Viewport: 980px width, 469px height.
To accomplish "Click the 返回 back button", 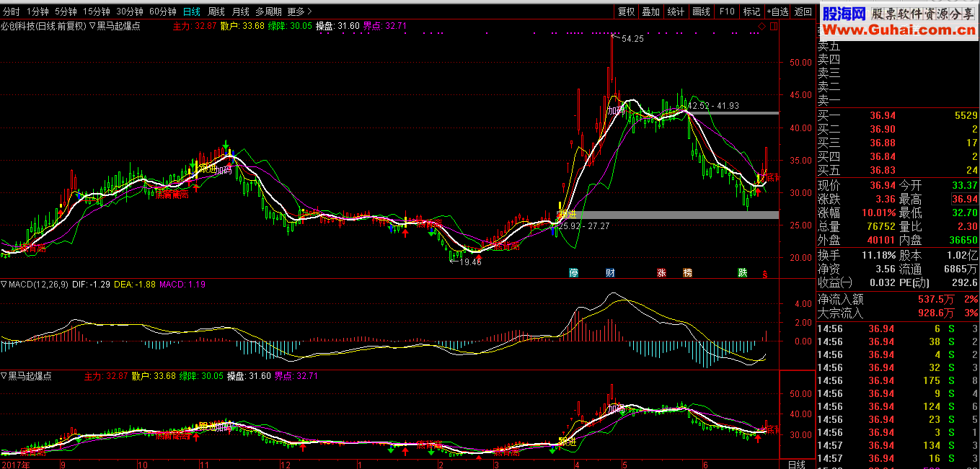I will [803, 12].
